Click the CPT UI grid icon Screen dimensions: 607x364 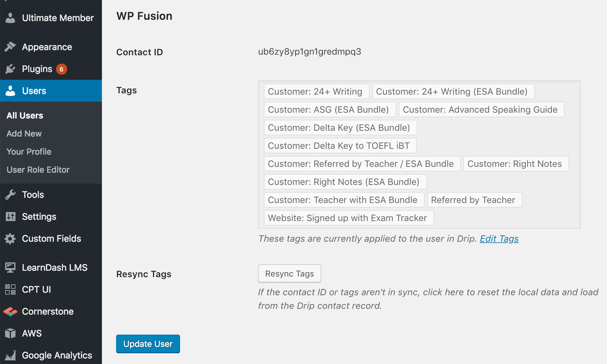coord(10,290)
